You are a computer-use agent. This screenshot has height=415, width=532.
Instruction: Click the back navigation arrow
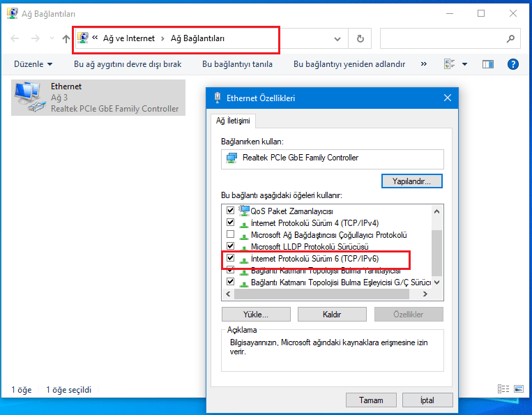(15, 38)
